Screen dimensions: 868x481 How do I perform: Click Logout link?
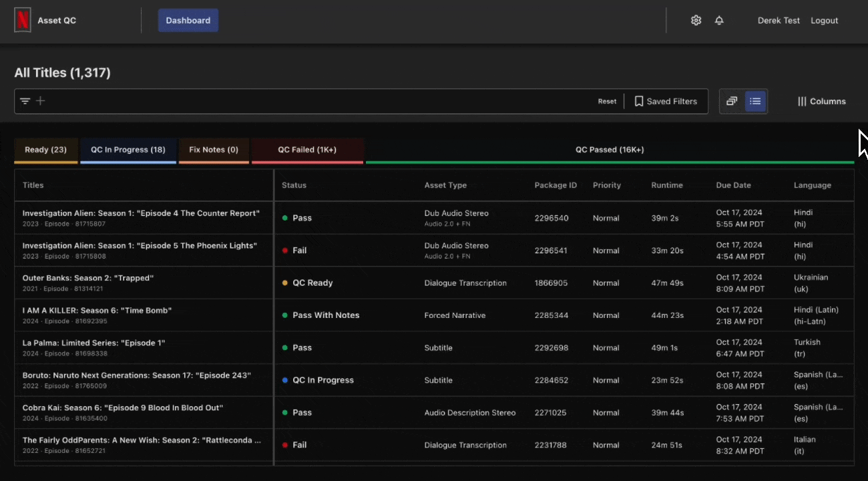pyautogui.click(x=824, y=21)
